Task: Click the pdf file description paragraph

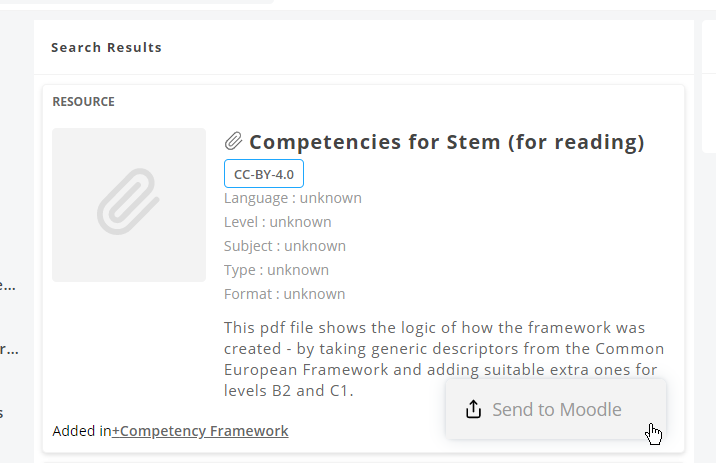Action: click(x=444, y=359)
